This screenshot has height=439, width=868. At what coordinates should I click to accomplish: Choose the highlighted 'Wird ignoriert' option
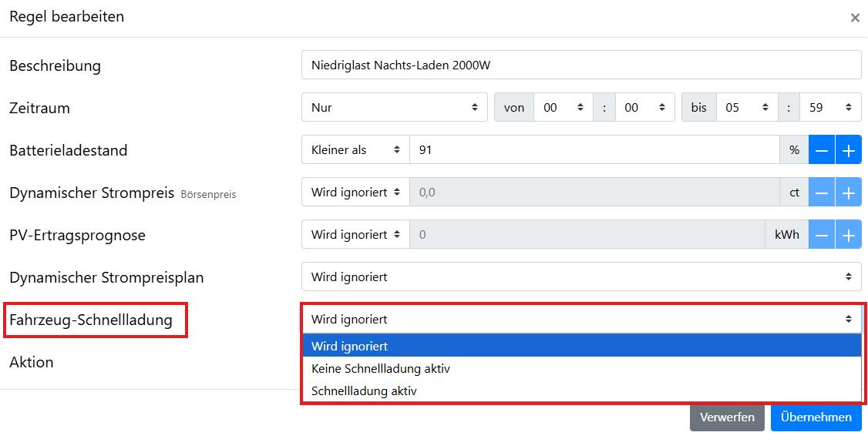tap(349, 346)
